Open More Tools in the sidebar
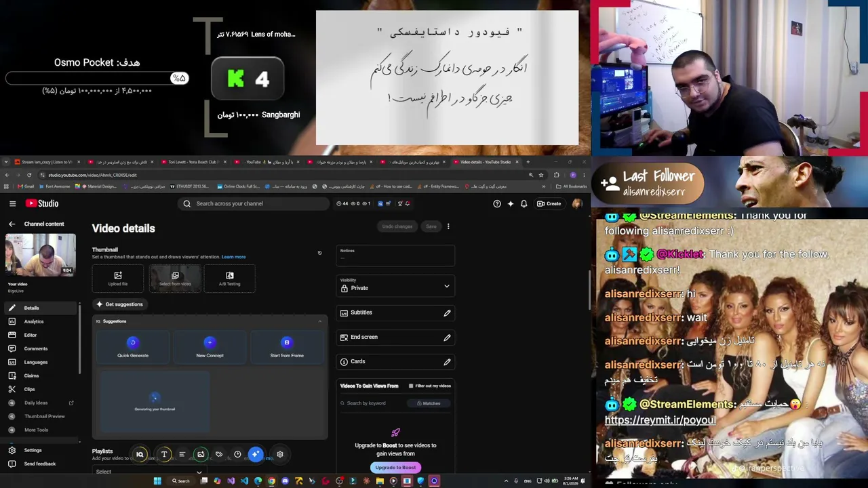The width and height of the screenshot is (868, 488). tap(41, 430)
